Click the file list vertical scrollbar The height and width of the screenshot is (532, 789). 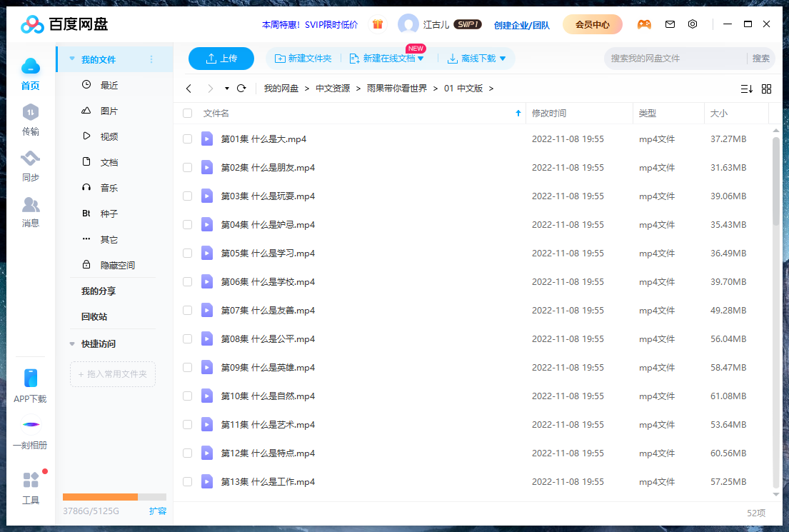[x=776, y=181]
